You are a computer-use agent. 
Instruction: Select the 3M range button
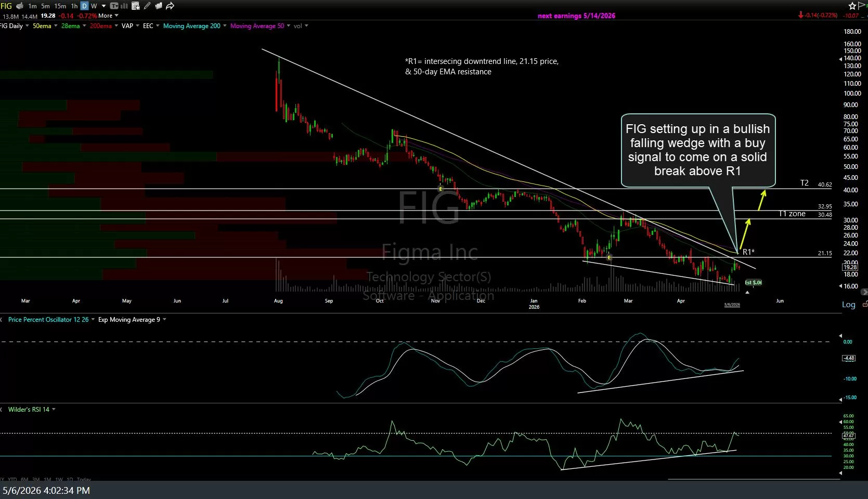click(36, 479)
